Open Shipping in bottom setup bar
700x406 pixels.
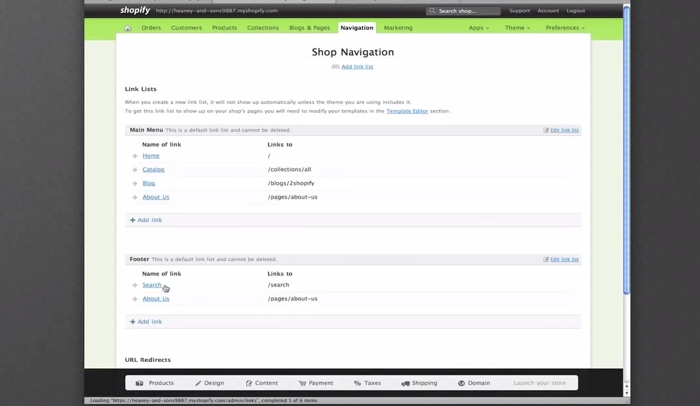coord(419,383)
